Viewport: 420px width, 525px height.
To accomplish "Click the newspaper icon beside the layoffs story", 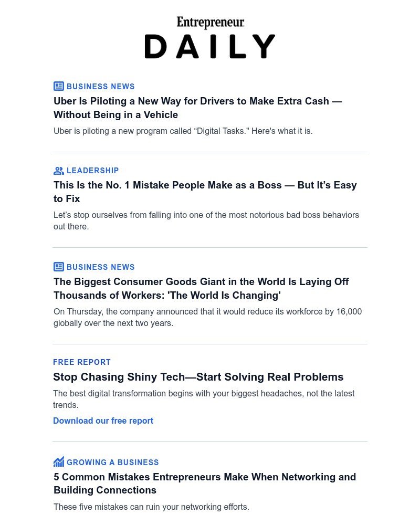I will coord(59,267).
